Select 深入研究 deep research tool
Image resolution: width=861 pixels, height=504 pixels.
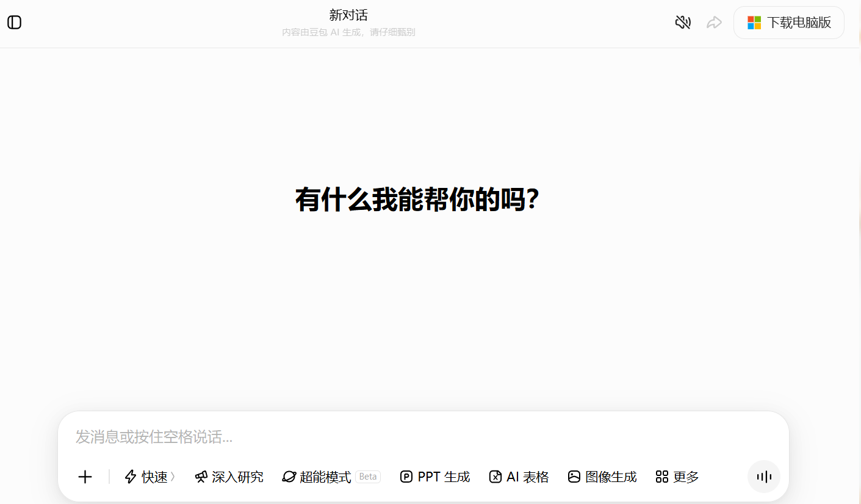229,477
